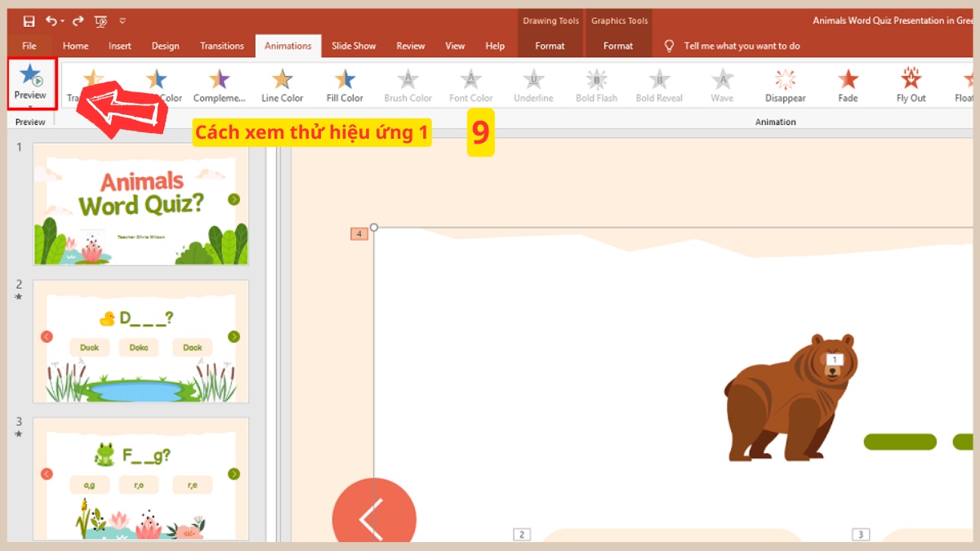
Task: Switch to the Slide Show tab
Action: coord(354,46)
